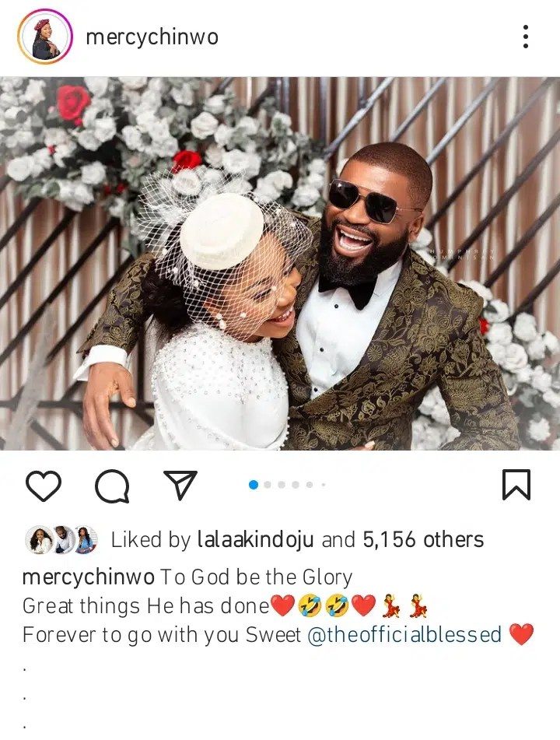Select the third carousel page dot
Screen dimensions: 560x740
tap(282, 485)
